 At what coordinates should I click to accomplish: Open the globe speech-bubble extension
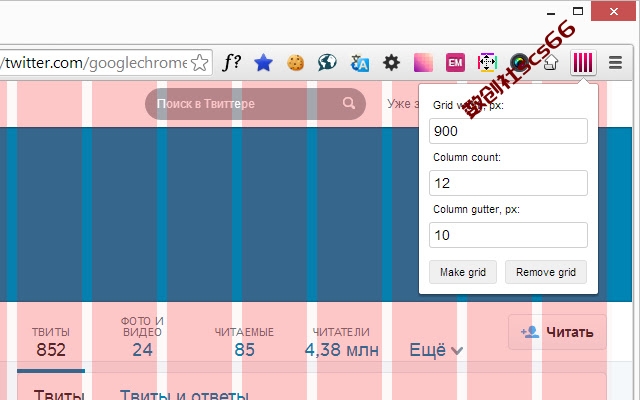click(x=327, y=63)
